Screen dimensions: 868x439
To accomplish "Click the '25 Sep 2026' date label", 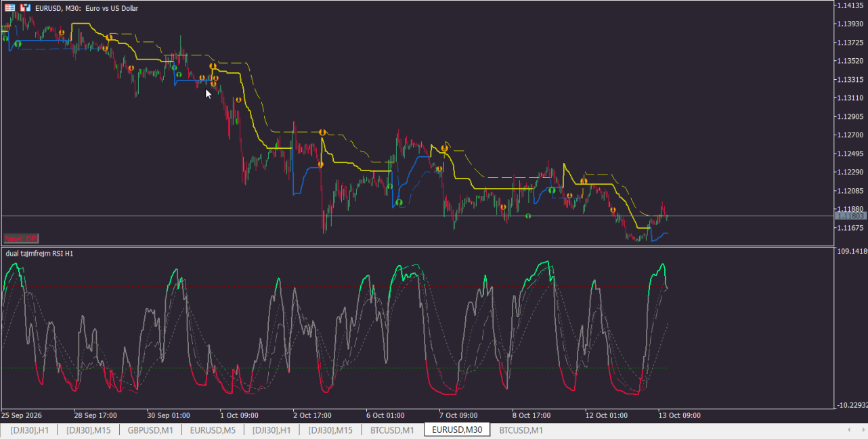I will pyautogui.click(x=22, y=415).
